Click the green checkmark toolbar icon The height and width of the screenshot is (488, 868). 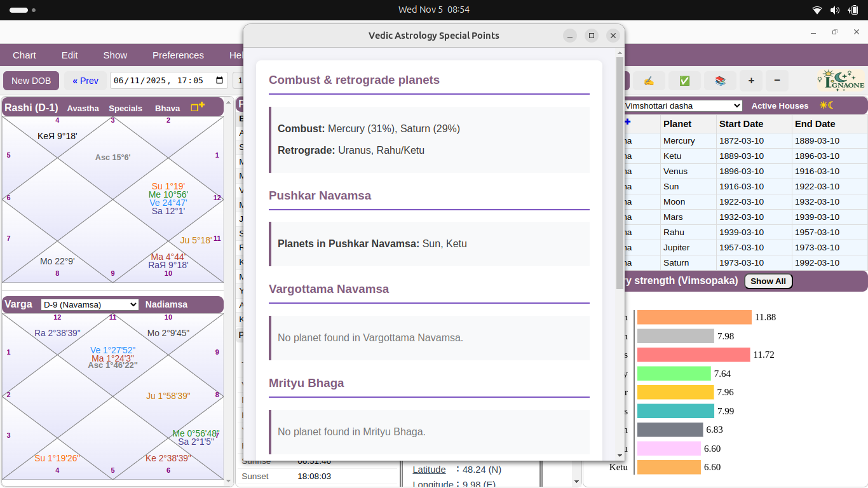pyautogui.click(x=684, y=81)
